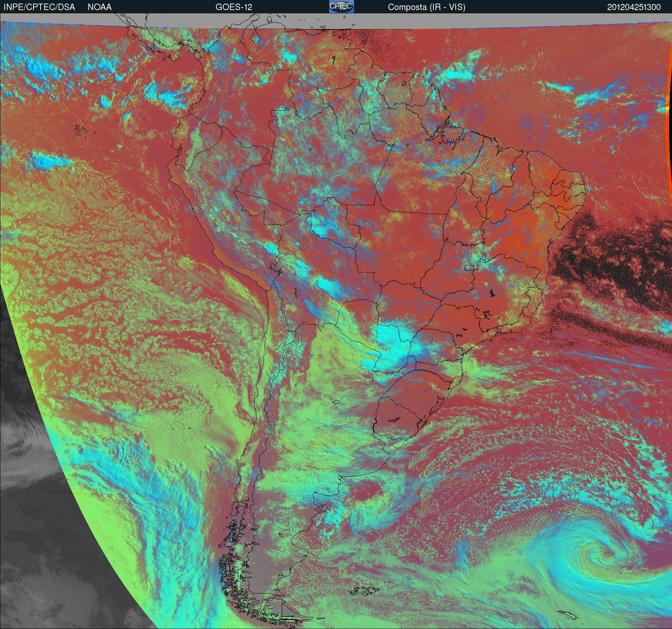Click the 'INPE/CPTEC/DSA' header text
The image size is (672, 629).
pos(39,7)
